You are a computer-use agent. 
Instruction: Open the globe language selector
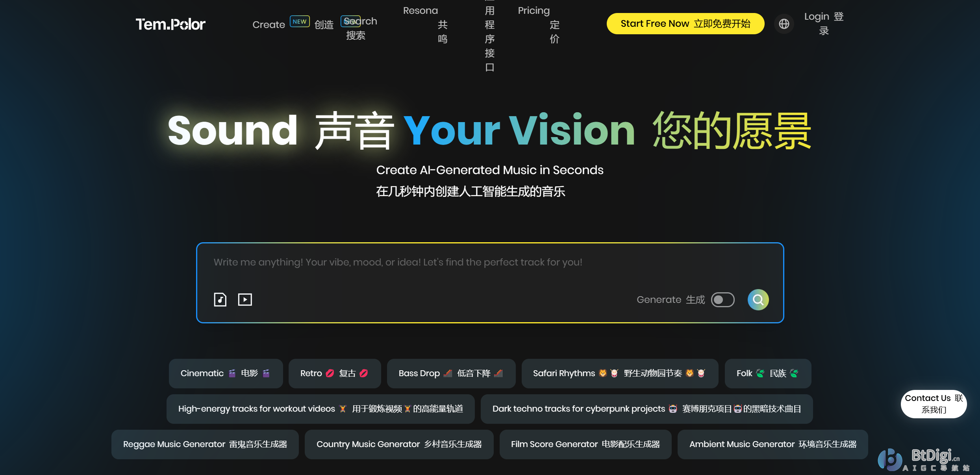pyautogui.click(x=784, y=24)
